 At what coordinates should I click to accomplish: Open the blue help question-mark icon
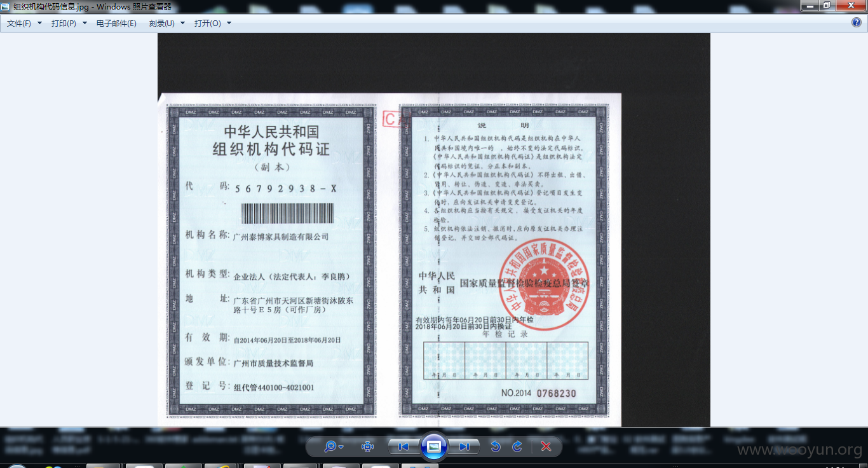(857, 22)
